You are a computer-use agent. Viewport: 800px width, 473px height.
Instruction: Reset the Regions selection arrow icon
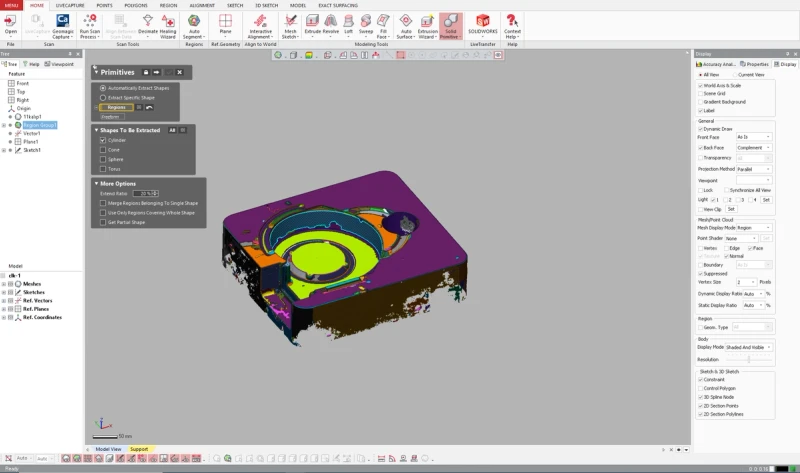click(149, 108)
